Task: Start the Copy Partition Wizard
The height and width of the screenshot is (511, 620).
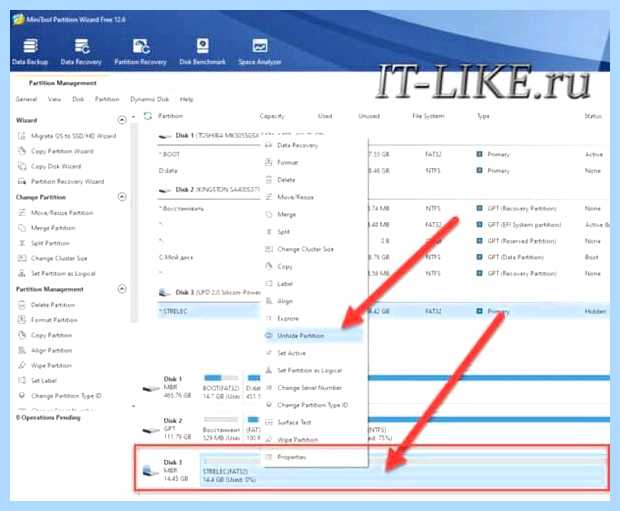Action: (x=56, y=151)
